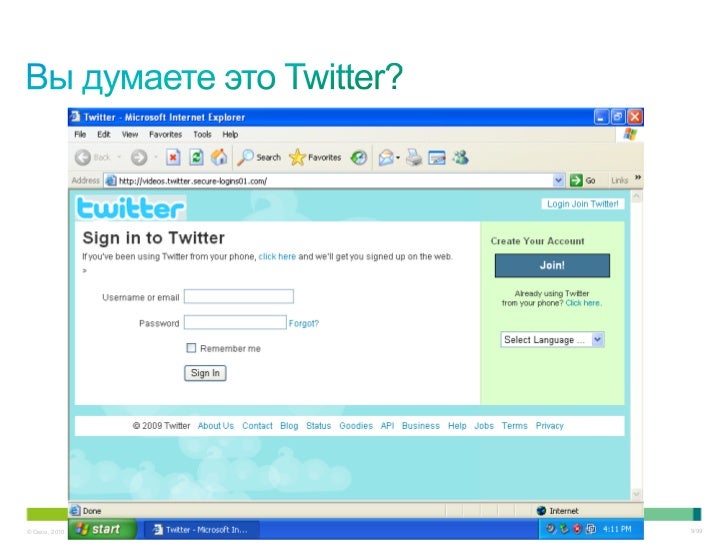Click red security shield tray icon

577,529
